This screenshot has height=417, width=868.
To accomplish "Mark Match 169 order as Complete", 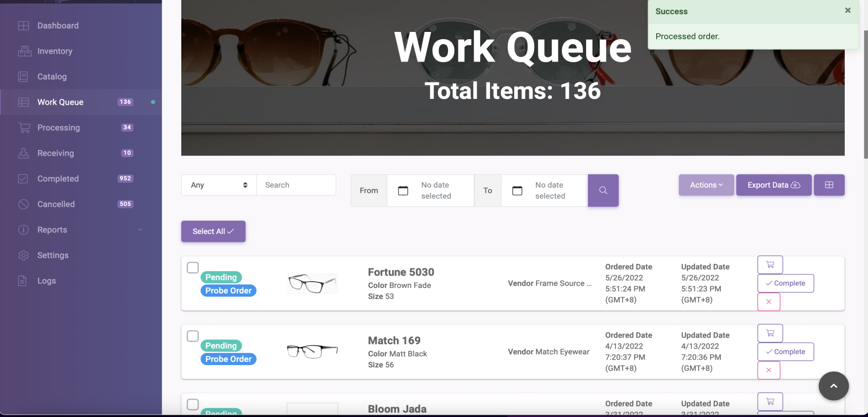I will click(786, 352).
